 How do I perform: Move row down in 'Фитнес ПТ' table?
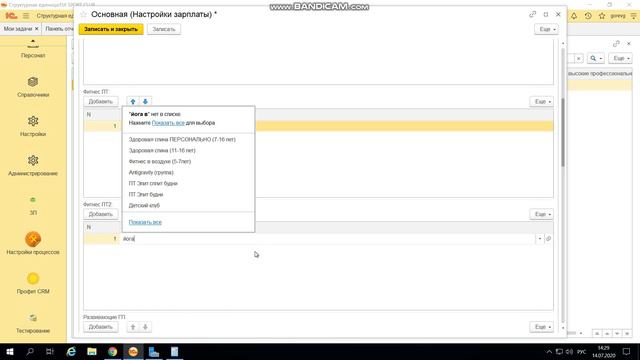145,101
